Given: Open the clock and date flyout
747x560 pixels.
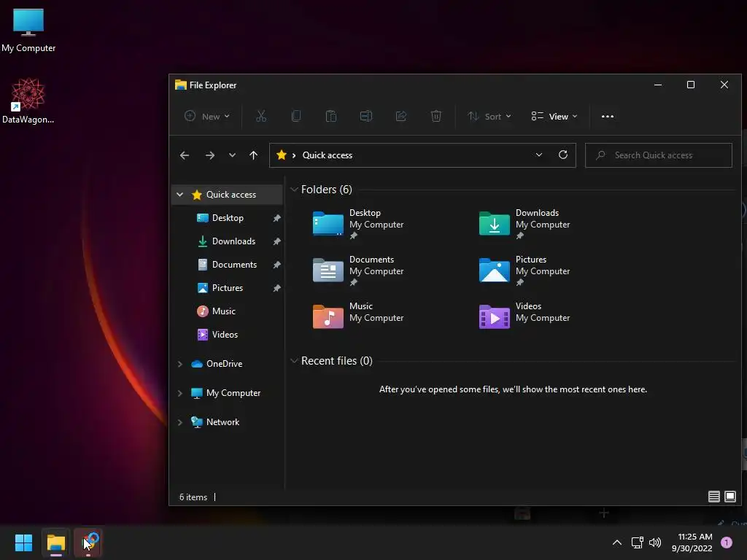Looking at the screenshot, I should [x=692, y=542].
